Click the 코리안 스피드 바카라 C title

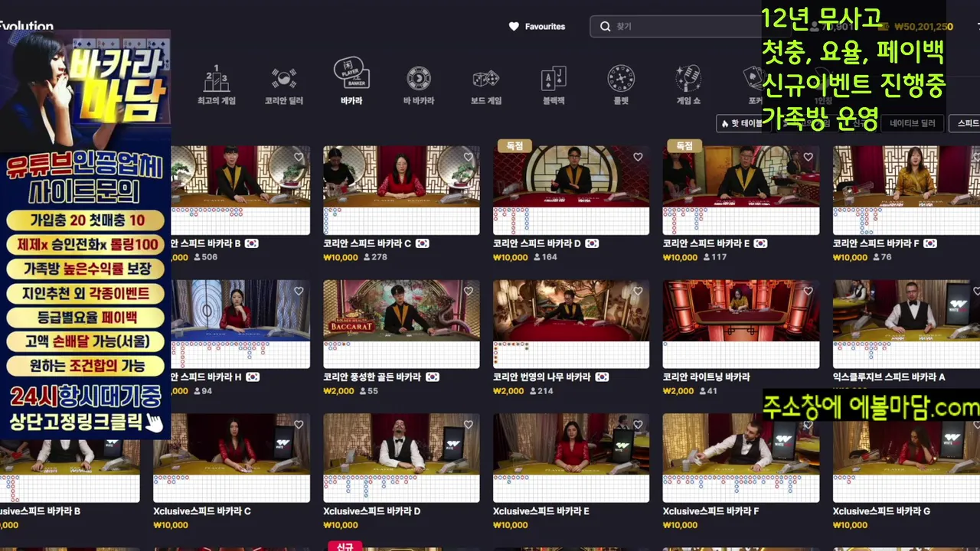[x=367, y=243]
